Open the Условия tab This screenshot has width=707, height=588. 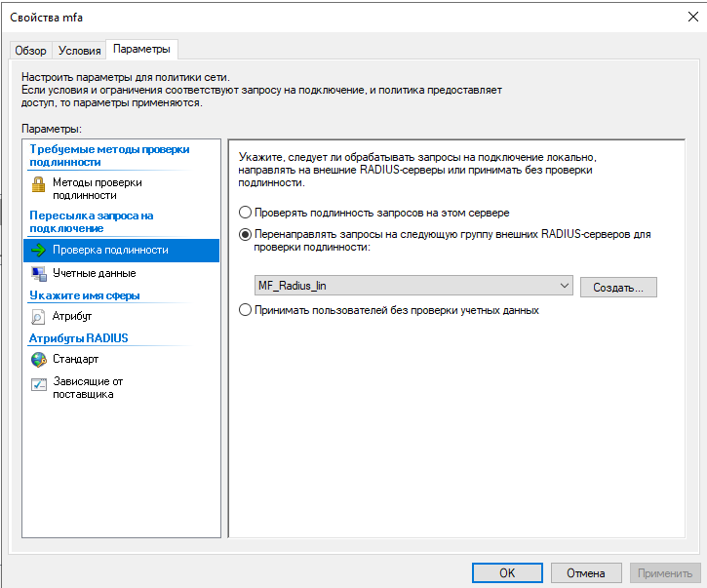tap(79, 50)
